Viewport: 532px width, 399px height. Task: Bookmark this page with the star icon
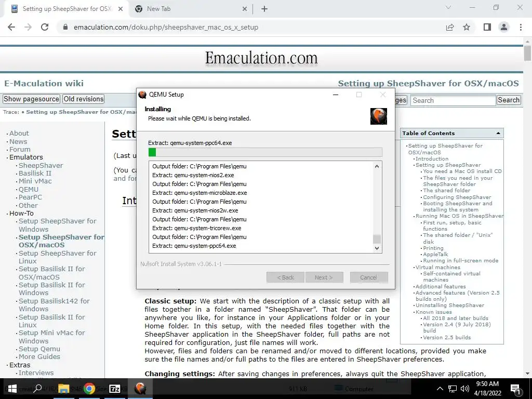pos(467,27)
